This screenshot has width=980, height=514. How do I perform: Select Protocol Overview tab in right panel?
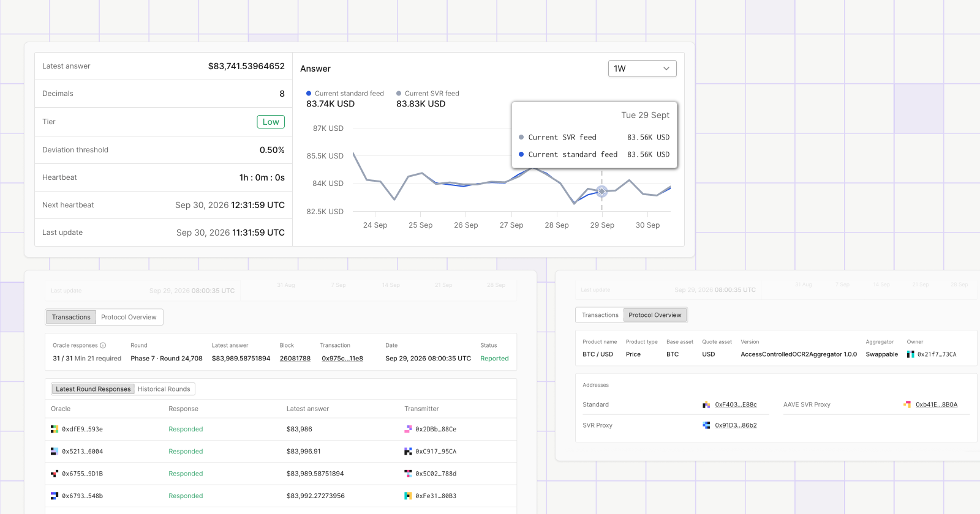point(655,315)
